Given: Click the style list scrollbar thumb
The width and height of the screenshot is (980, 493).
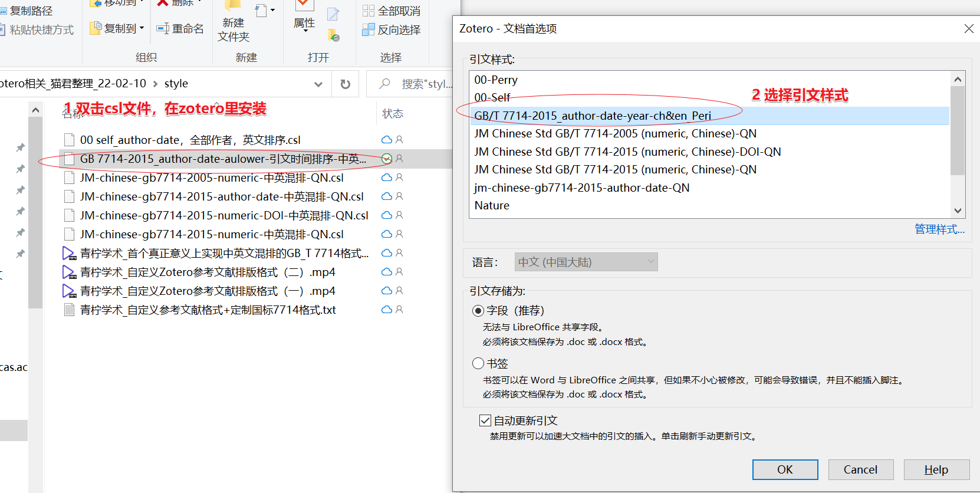Looking at the screenshot, I should (958, 131).
